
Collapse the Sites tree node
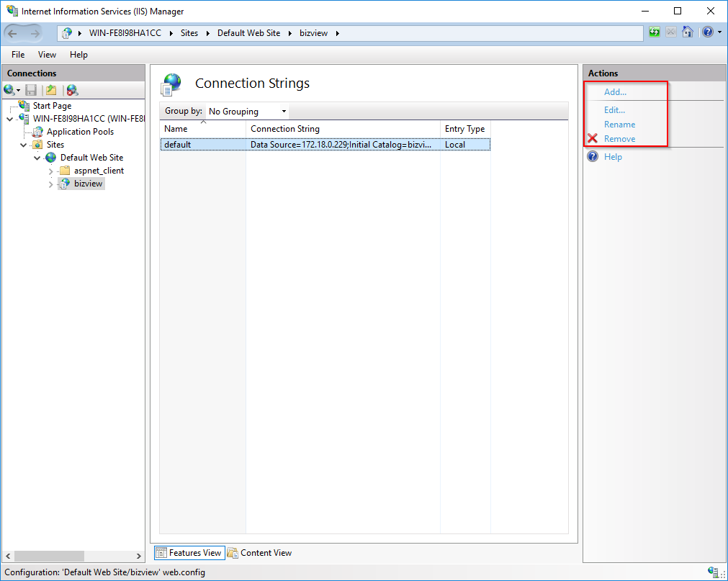24,145
